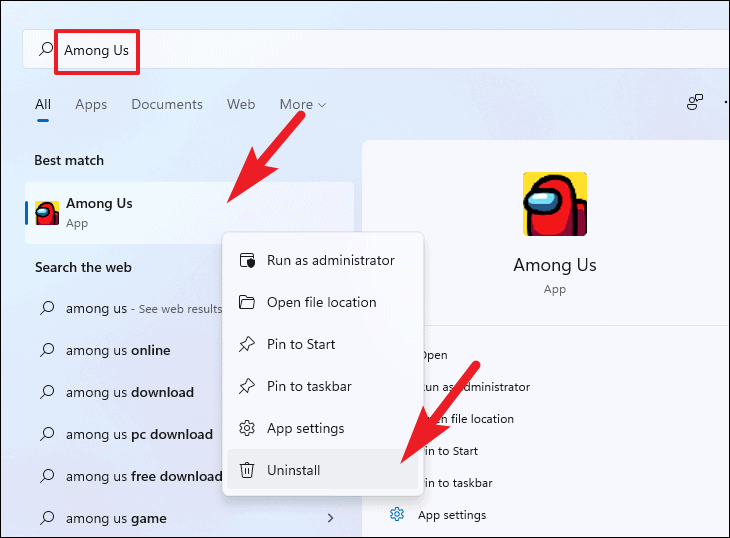This screenshot has height=538, width=730.
Task: Open Among Us best match result
Action: [x=189, y=213]
